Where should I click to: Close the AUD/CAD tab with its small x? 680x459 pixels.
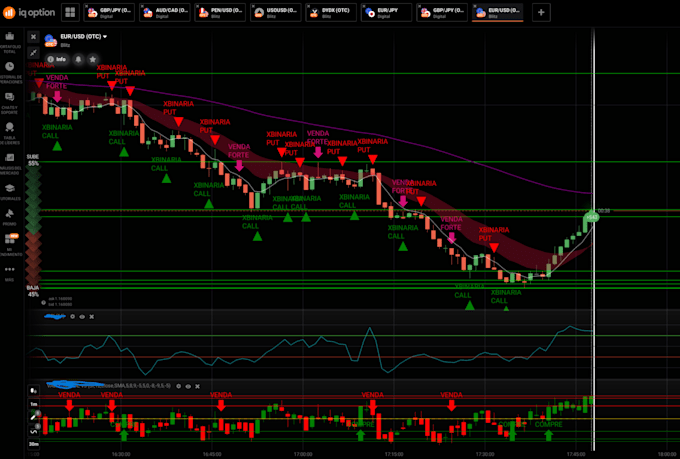click(x=143, y=6)
